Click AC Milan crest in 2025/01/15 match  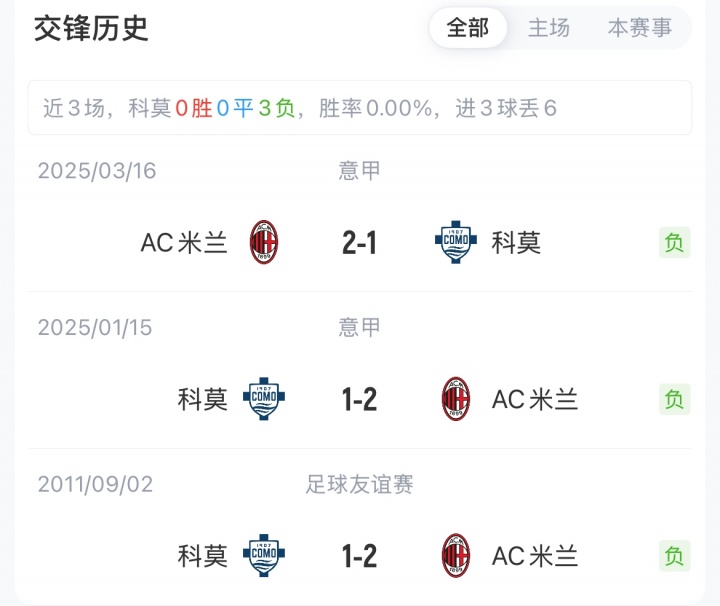tap(456, 400)
